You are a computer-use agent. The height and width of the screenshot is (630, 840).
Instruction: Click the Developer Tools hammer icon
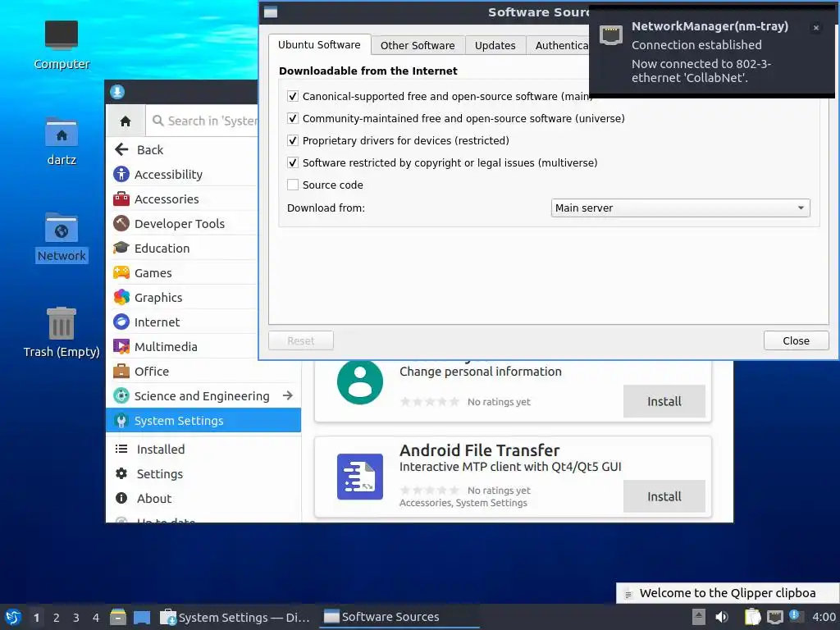[x=121, y=223]
